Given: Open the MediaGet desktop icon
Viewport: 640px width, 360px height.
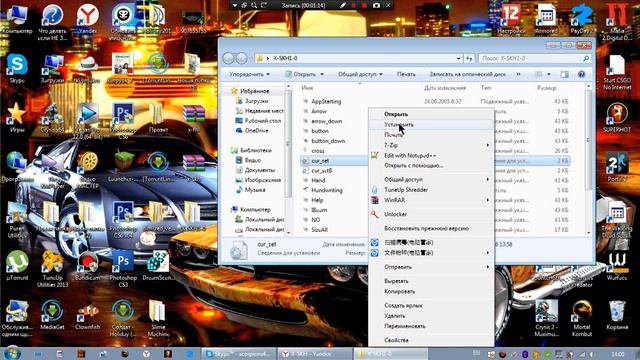Looking at the screenshot, I should pyautogui.click(x=52, y=315).
